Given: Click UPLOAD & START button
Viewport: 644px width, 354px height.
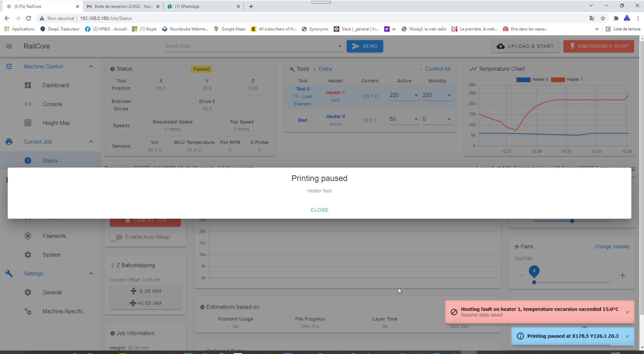Looking at the screenshot, I should point(525,46).
